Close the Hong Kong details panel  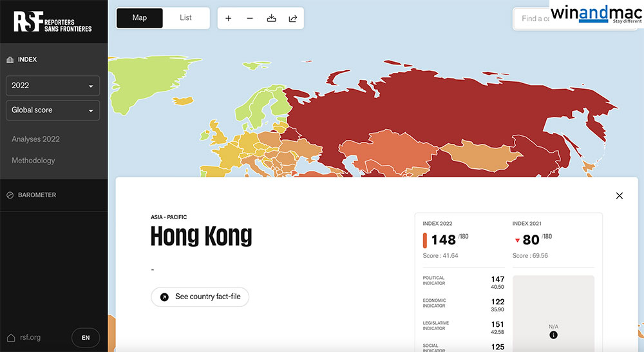[619, 196]
